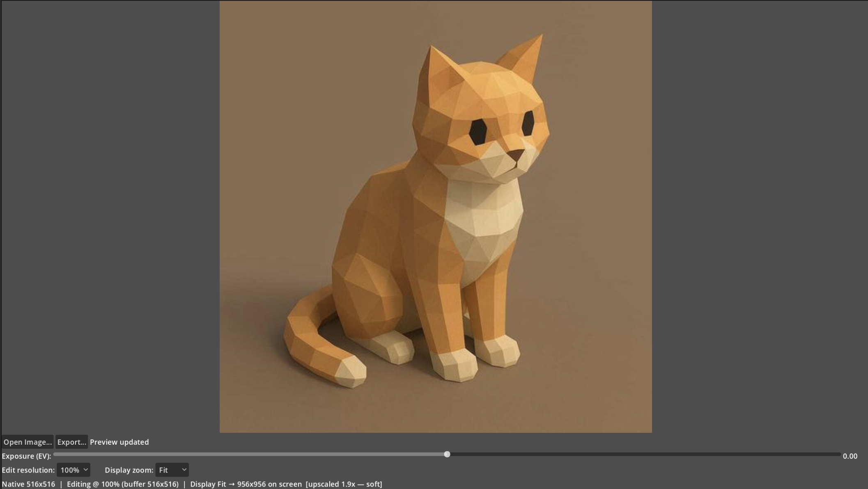Click the 'Display zoom:' label
The width and height of the screenshot is (868, 489).
point(129,470)
